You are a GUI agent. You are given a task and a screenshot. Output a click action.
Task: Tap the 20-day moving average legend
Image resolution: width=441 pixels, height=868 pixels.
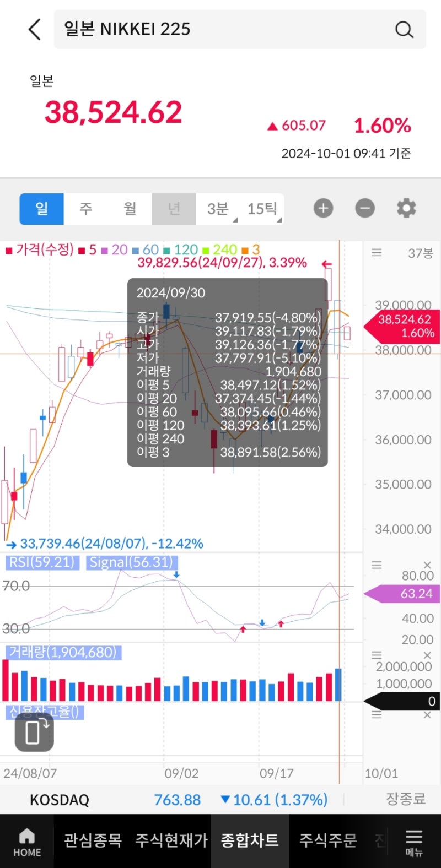click(x=115, y=249)
